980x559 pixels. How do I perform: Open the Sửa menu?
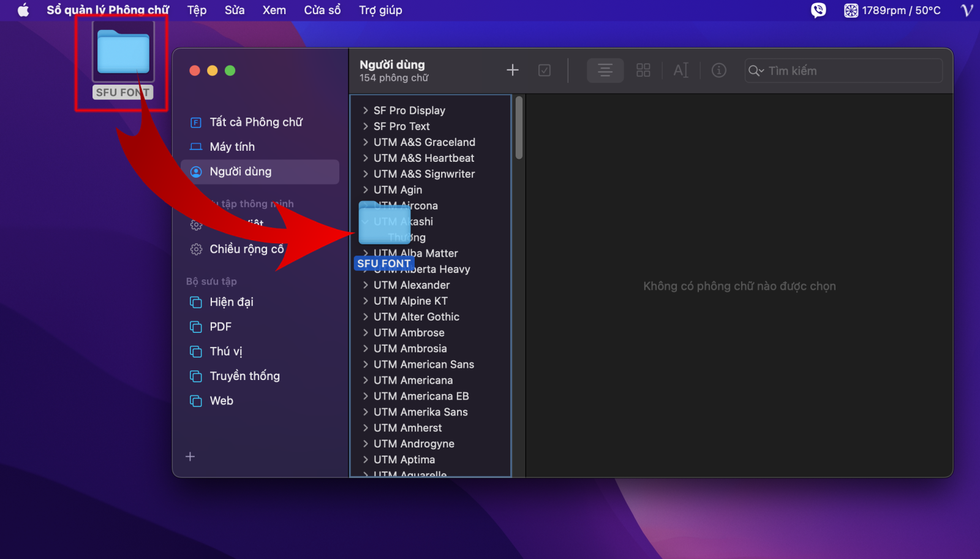tap(235, 10)
